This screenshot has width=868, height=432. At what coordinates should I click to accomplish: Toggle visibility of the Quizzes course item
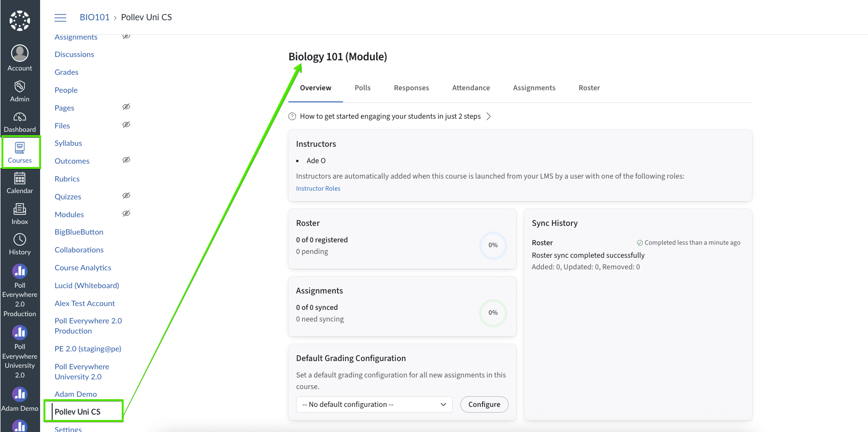126,195
